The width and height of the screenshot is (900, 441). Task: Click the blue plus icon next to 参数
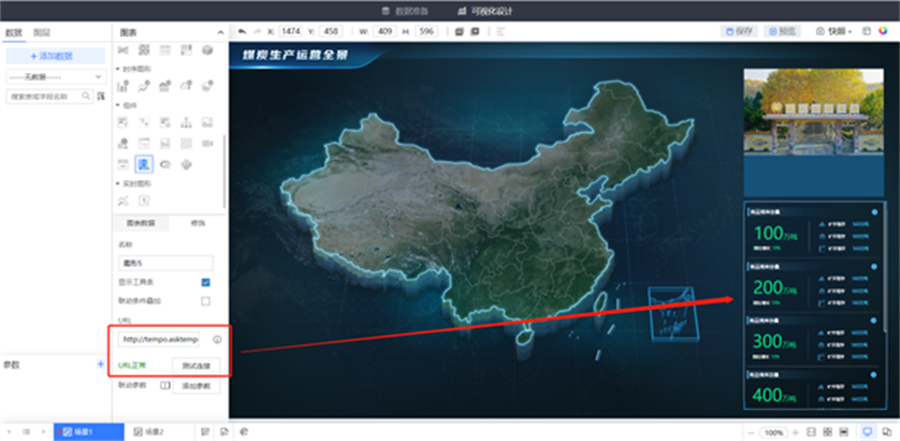(x=99, y=365)
